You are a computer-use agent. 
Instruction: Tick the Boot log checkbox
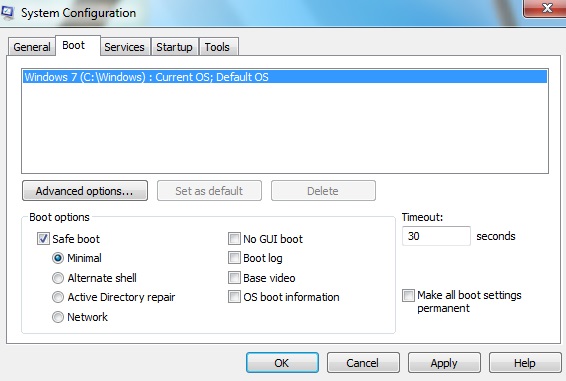click(234, 258)
